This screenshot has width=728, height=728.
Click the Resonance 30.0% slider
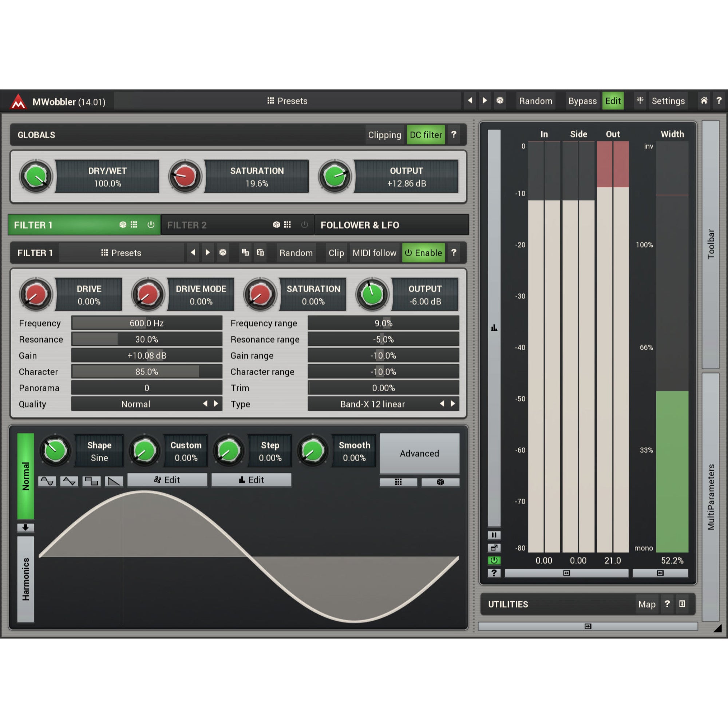(147, 339)
